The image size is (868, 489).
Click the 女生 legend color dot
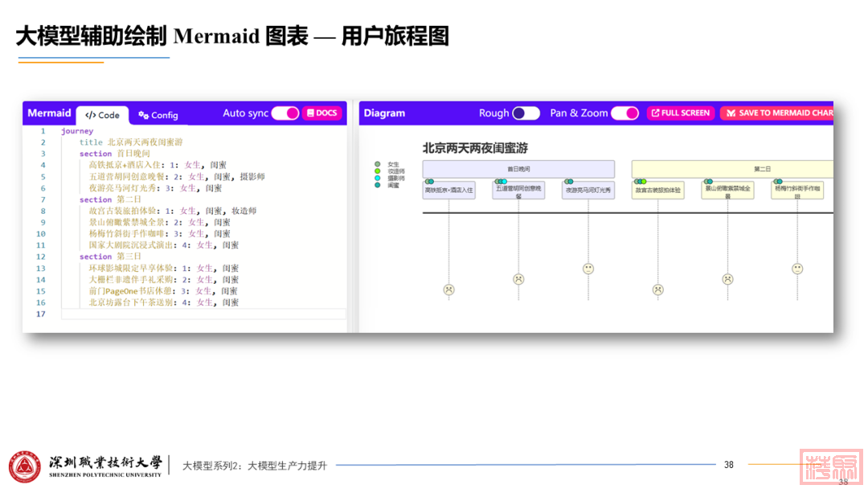click(378, 164)
